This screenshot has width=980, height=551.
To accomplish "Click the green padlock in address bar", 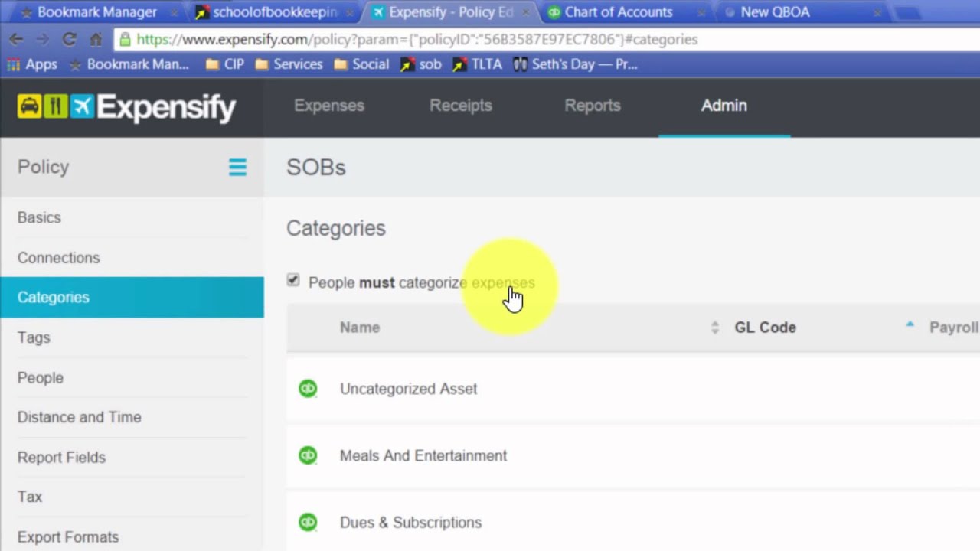I will point(126,39).
